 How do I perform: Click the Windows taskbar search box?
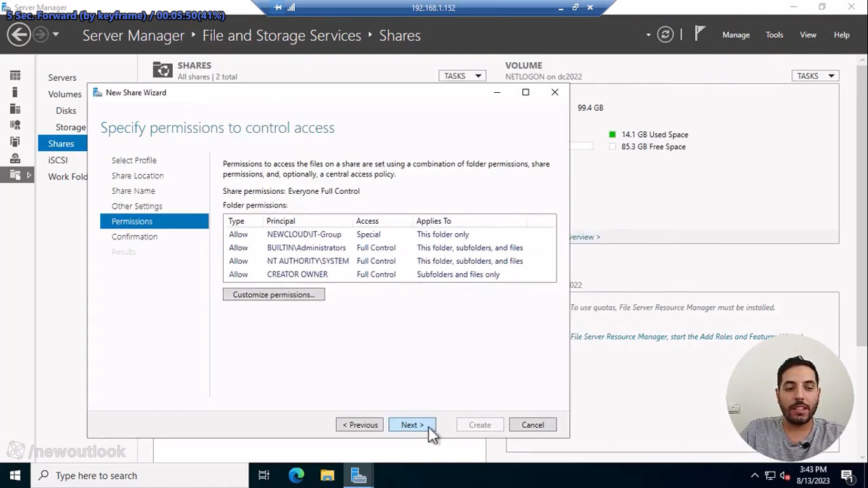click(140, 475)
